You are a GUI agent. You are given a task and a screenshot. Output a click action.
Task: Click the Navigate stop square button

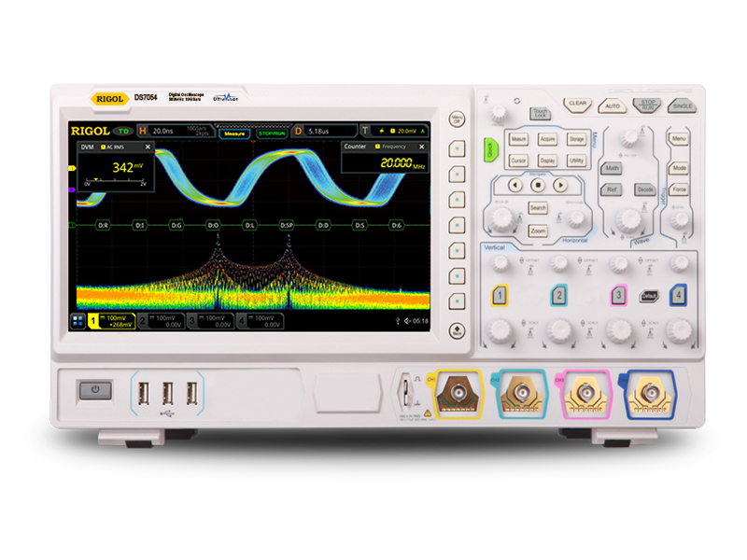pos(538,185)
